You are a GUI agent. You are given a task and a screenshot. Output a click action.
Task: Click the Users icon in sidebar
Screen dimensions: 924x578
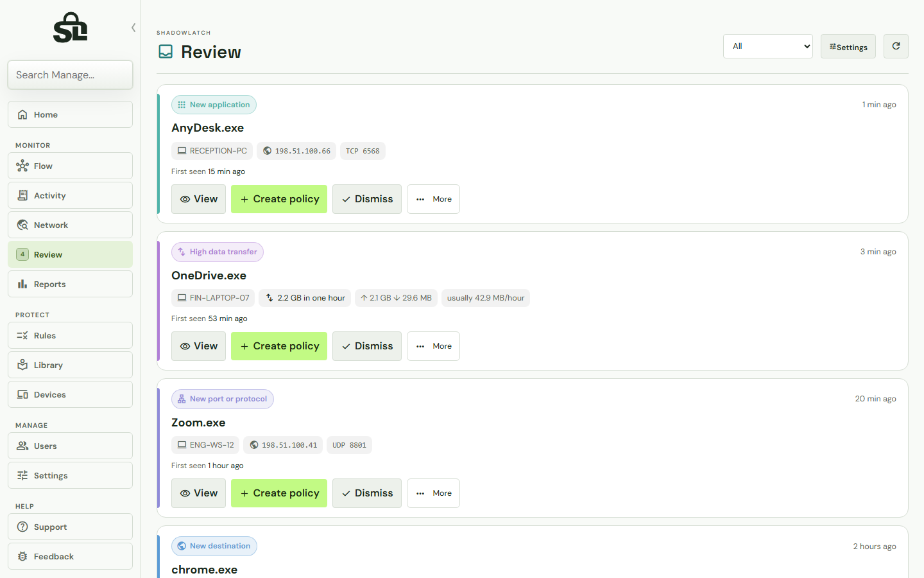(22, 446)
